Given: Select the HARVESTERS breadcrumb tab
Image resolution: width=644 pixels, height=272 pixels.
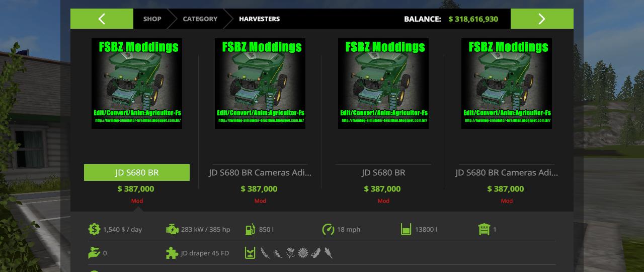Looking at the screenshot, I should point(259,19).
